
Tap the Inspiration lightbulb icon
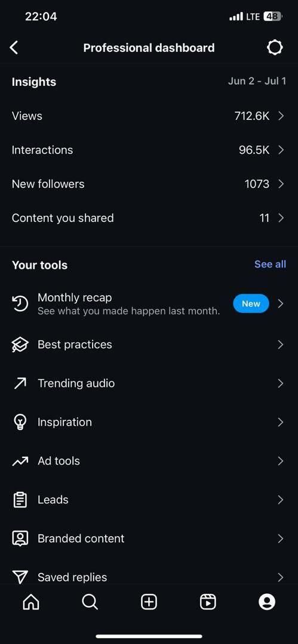[20, 422]
